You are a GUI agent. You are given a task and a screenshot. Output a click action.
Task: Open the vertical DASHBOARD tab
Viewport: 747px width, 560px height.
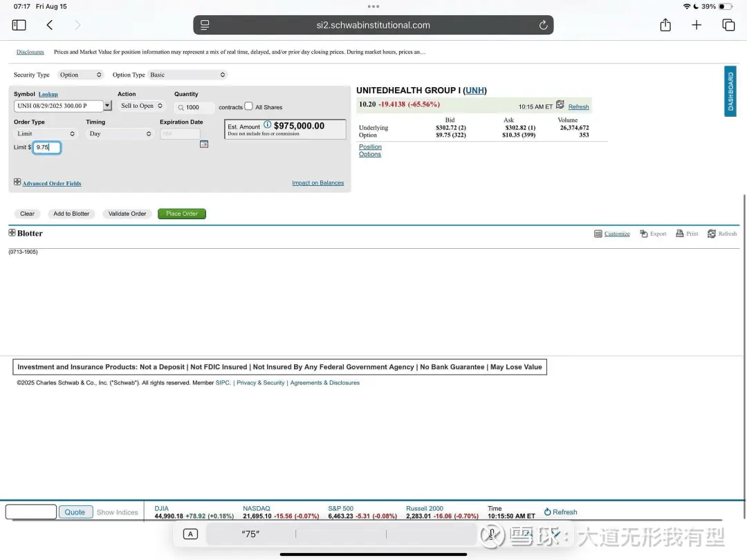point(730,91)
